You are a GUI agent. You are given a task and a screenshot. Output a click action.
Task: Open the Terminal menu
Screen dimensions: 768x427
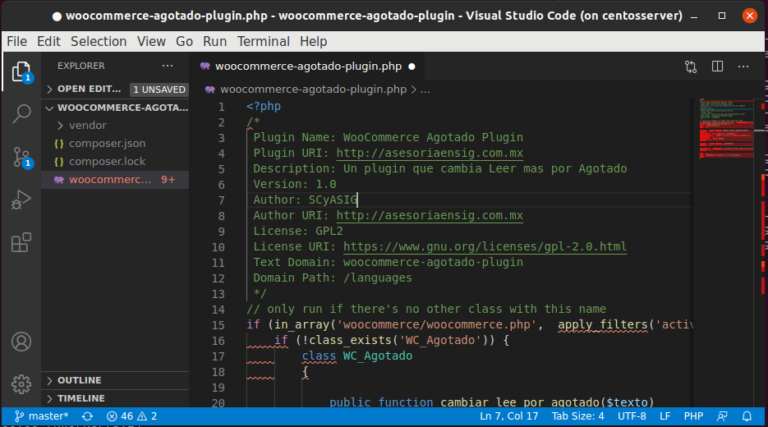(263, 42)
